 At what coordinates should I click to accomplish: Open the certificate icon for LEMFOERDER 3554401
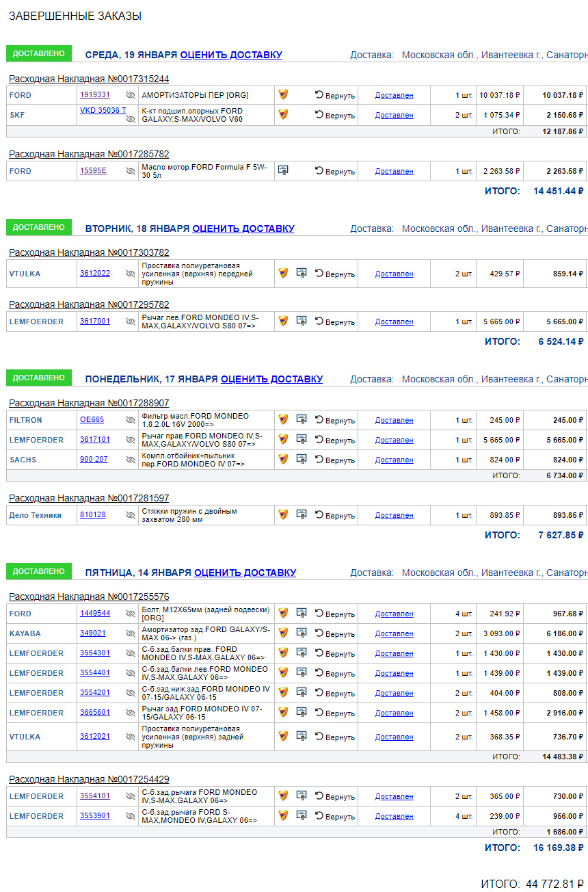[302, 672]
